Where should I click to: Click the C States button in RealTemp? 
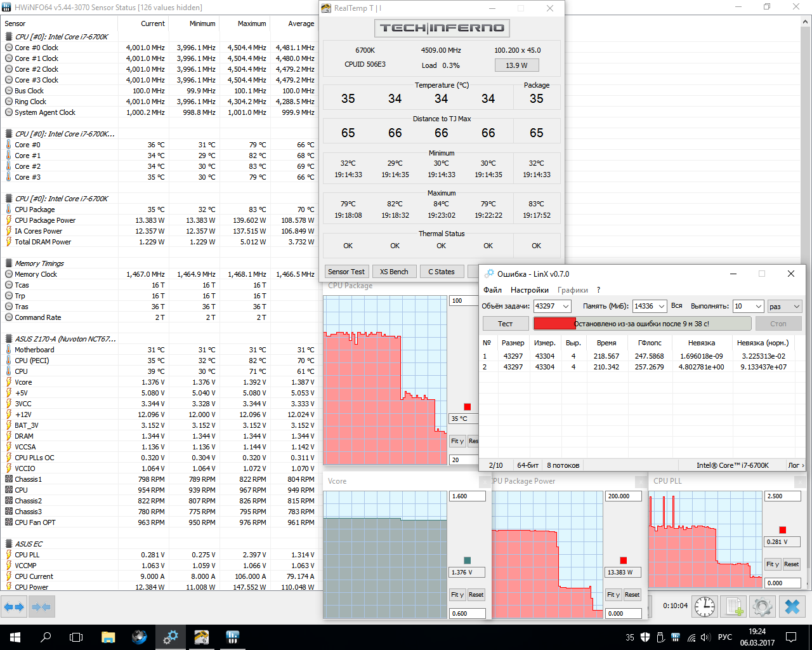(442, 272)
